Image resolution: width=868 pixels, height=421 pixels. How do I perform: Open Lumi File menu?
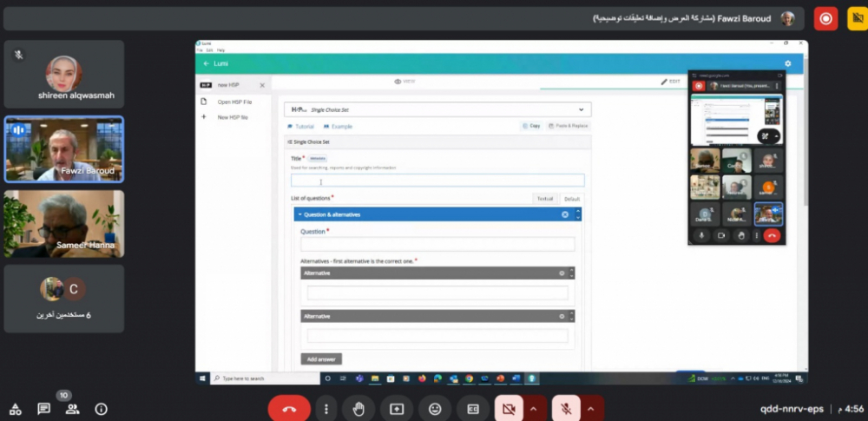click(x=200, y=50)
